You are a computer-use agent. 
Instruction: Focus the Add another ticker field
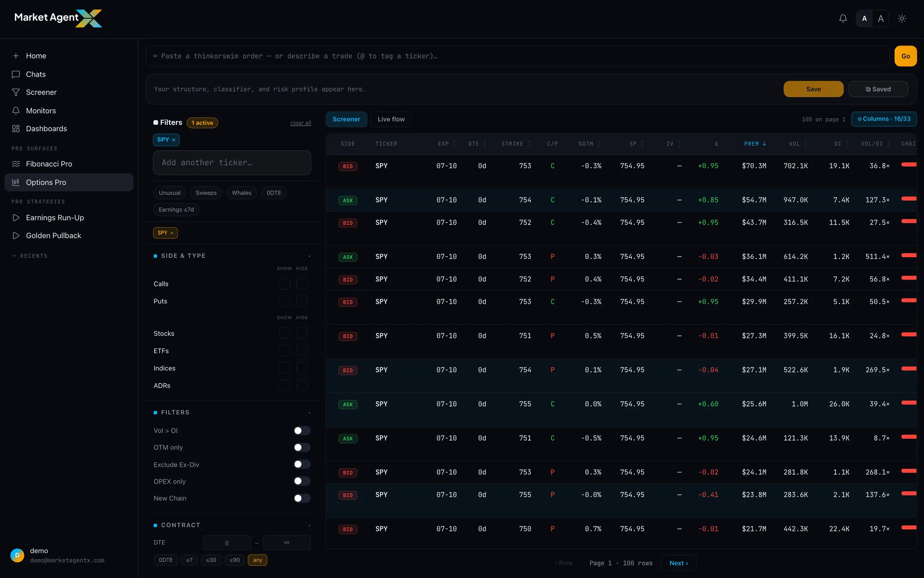tap(232, 163)
